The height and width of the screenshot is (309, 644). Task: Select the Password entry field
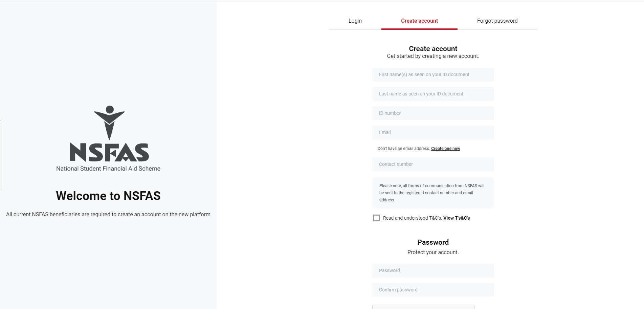[433, 270]
